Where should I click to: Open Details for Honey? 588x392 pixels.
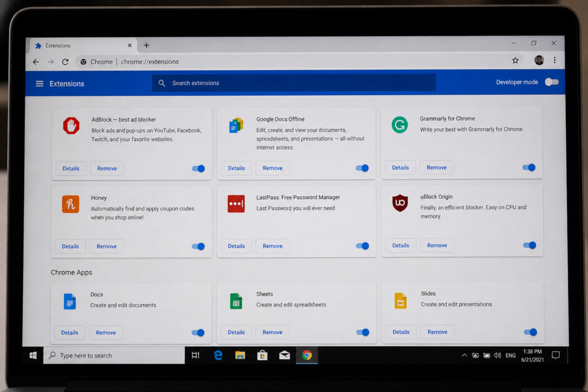point(71,247)
